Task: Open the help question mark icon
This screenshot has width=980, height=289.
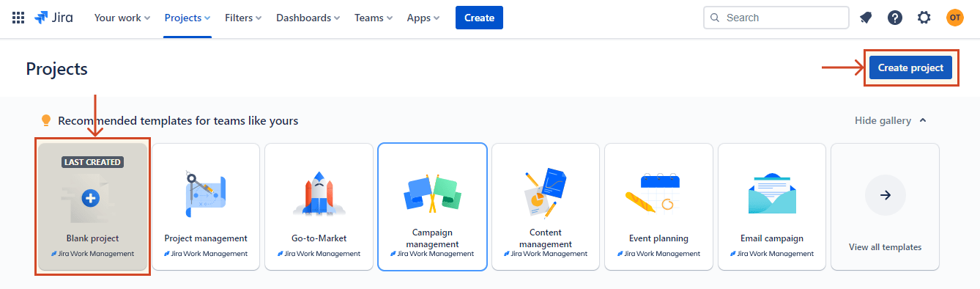Action: click(x=895, y=18)
